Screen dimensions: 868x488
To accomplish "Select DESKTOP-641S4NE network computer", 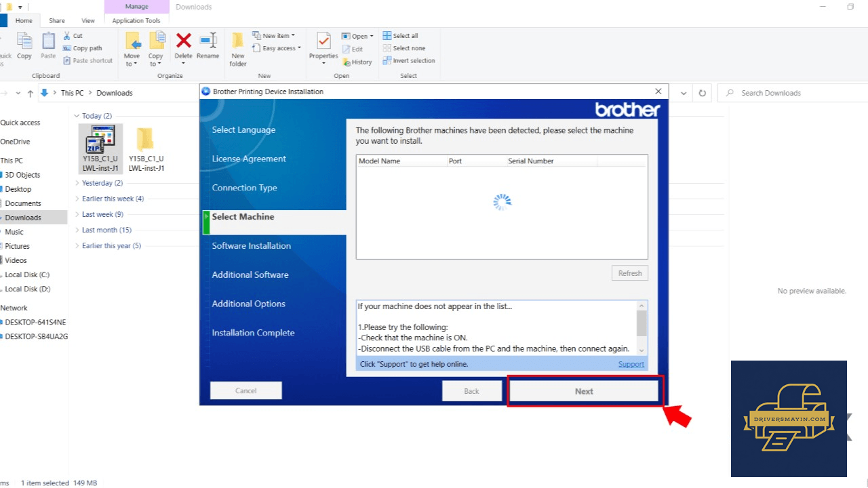I will pyautogui.click(x=35, y=322).
